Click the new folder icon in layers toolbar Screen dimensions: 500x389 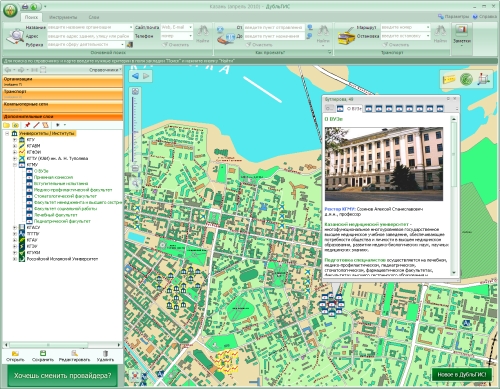[6, 125]
